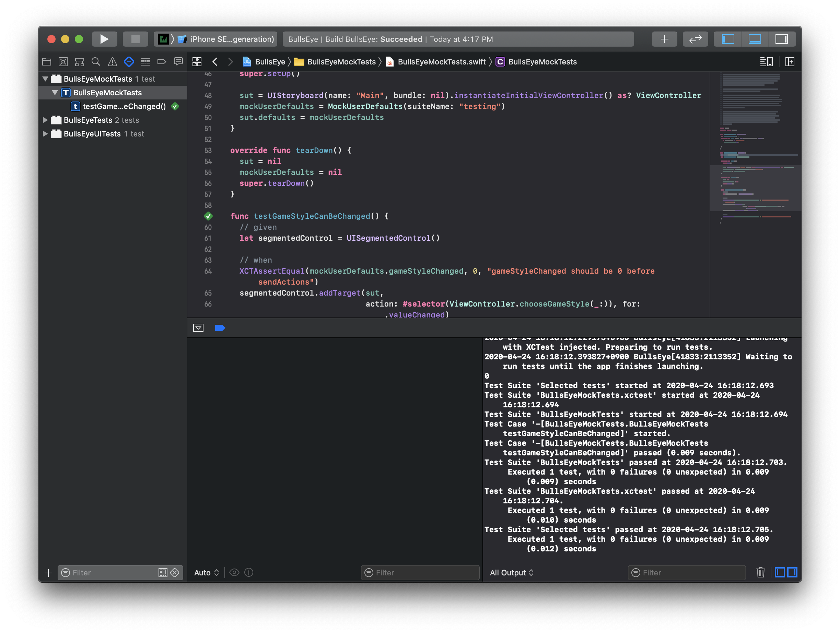Open the Test navigator tab

pos(129,62)
